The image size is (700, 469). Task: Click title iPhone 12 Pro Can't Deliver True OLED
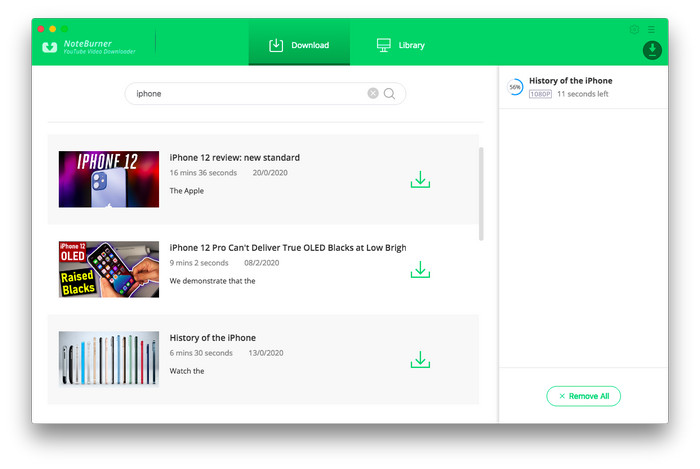[288, 248]
